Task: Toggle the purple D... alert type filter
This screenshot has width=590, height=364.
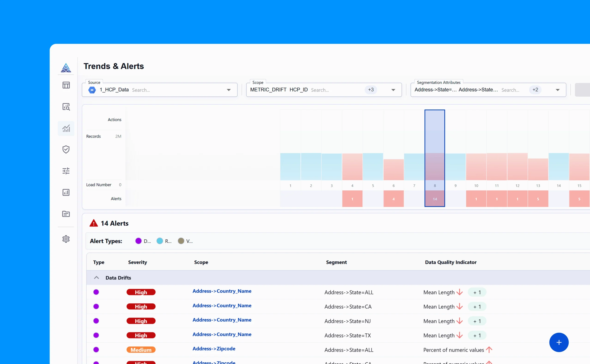Action: click(x=143, y=241)
